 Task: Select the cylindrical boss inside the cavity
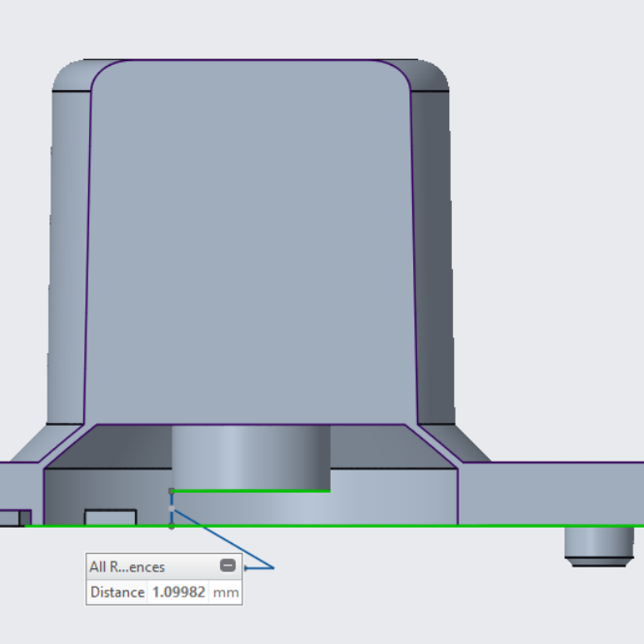[250, 457]
